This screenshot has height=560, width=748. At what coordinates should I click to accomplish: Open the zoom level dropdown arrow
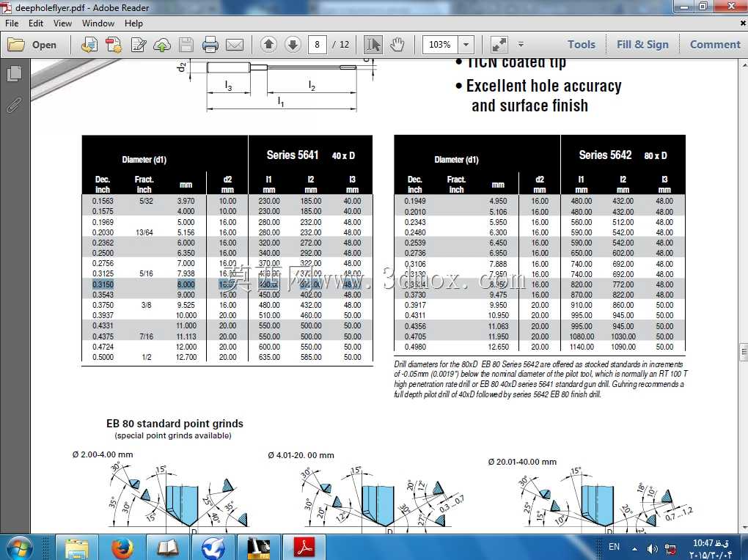(466, 45)
